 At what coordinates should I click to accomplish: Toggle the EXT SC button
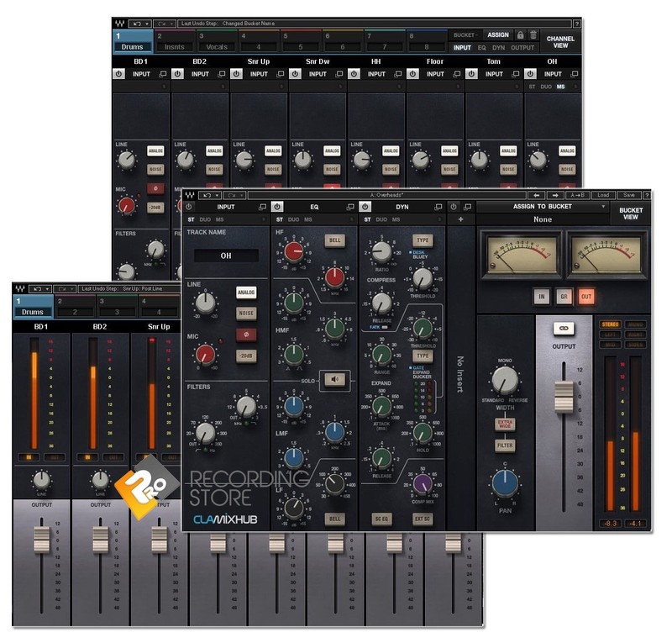(423, 519)
